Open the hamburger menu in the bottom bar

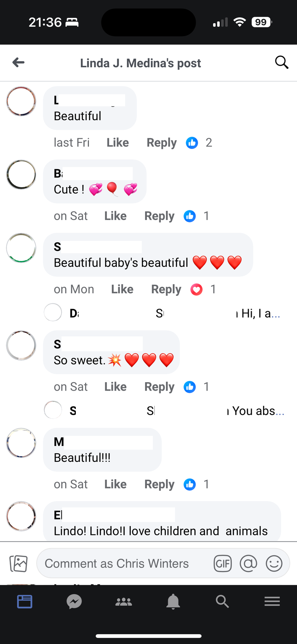[272, 601]
